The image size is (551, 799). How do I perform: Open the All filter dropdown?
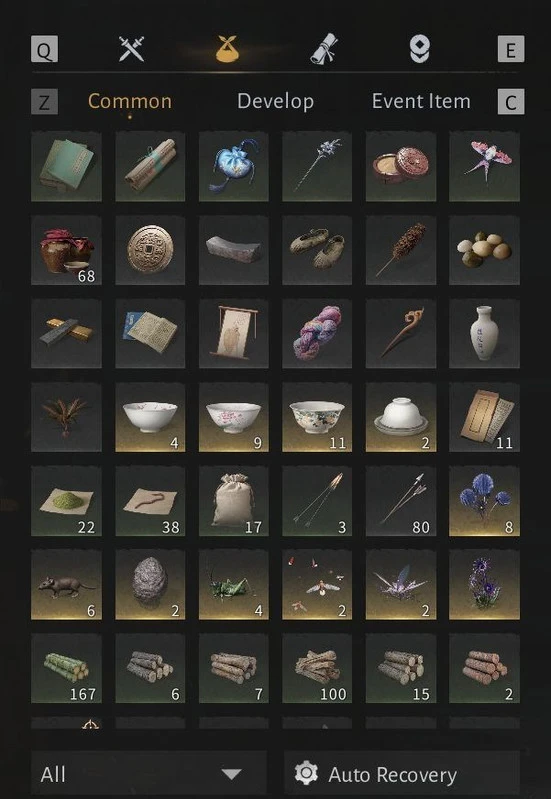[x=148, y=774]
